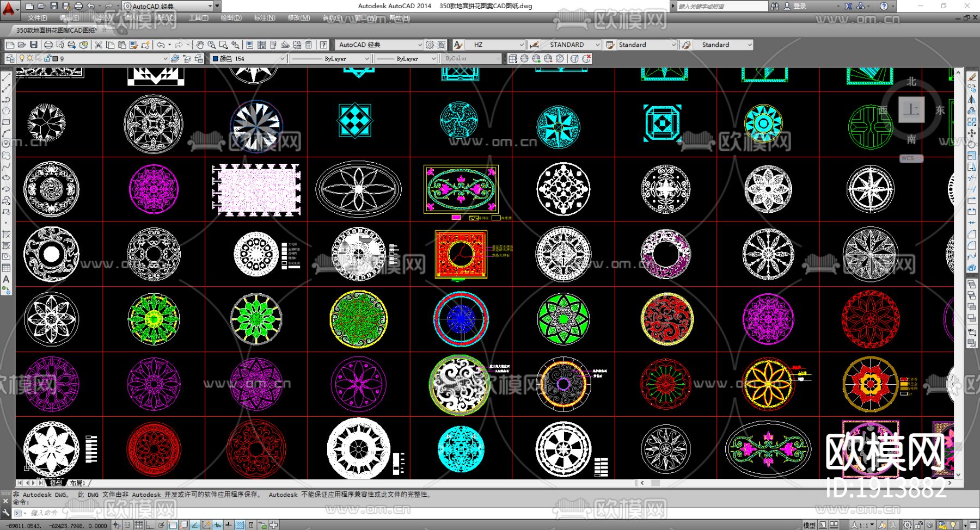Open the Layer Properties Manager icon

point(10,58)
